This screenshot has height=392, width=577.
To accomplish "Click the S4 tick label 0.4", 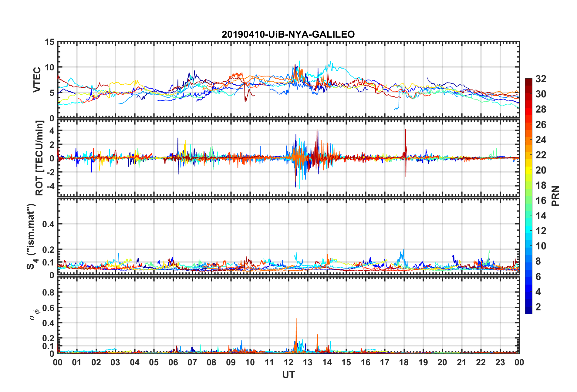I will 49,224.
